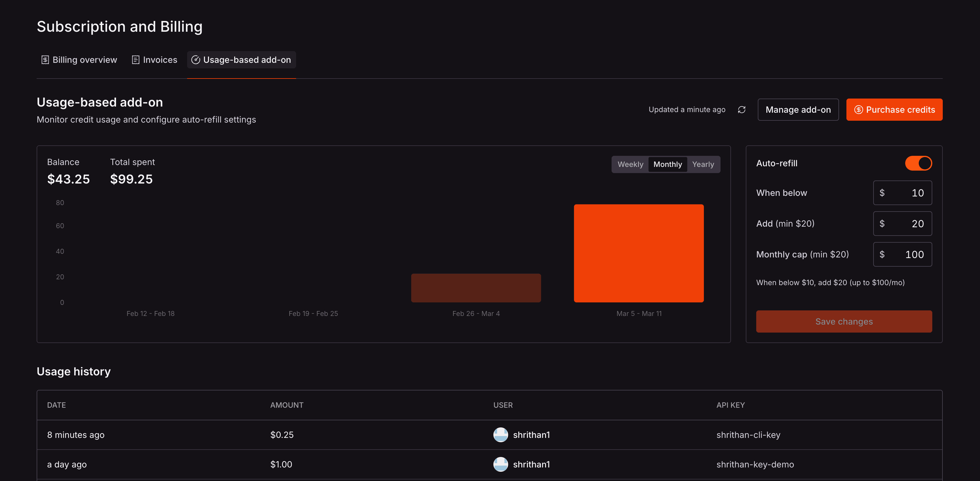Click the coin icon in Purchase credits

tap(858, 110)
